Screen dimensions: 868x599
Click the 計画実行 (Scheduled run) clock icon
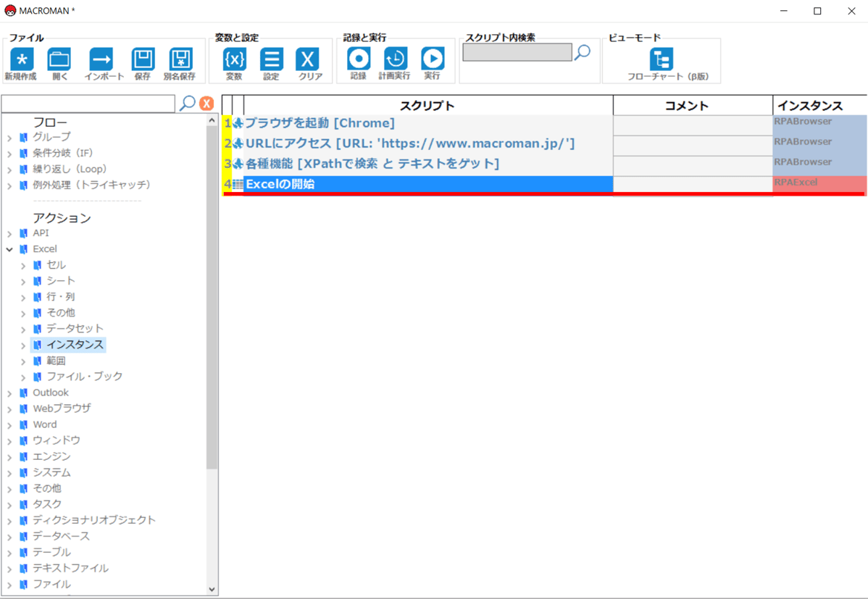click(x=396, y=58)
